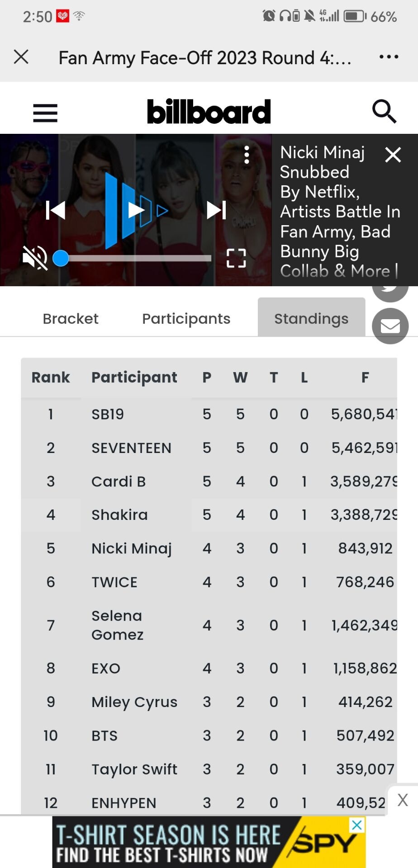Share article via email icon
This screenshot has height=868, width=418.
click(390, 326)
